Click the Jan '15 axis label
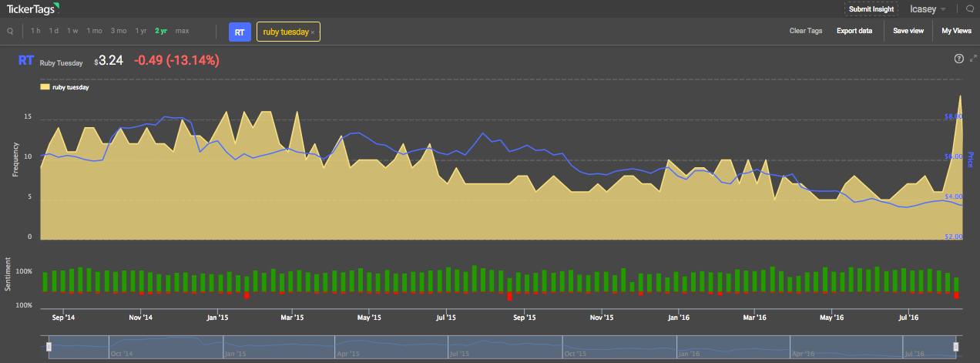The height and width of the screenshot is (363, 980). [x=218, y=317]
